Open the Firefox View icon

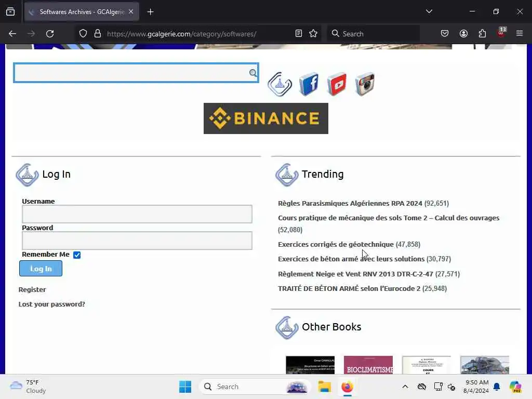point(10,12)
